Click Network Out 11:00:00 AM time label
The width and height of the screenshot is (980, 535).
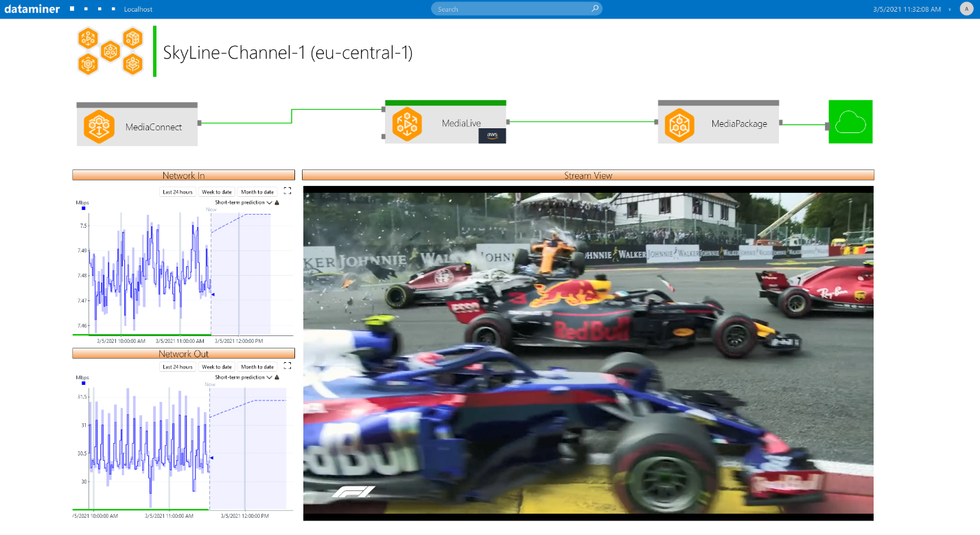[170, 516]
